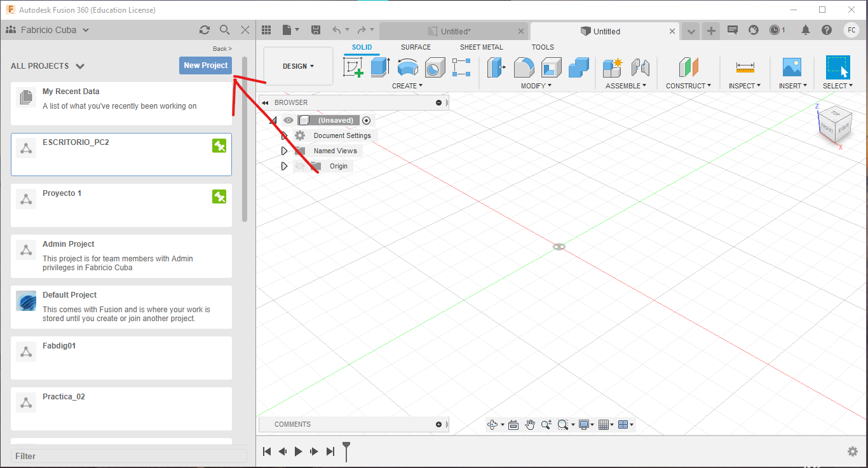
Task: Select the Press Pull tool
Action: pyautogui.click(x=496, y=67)
